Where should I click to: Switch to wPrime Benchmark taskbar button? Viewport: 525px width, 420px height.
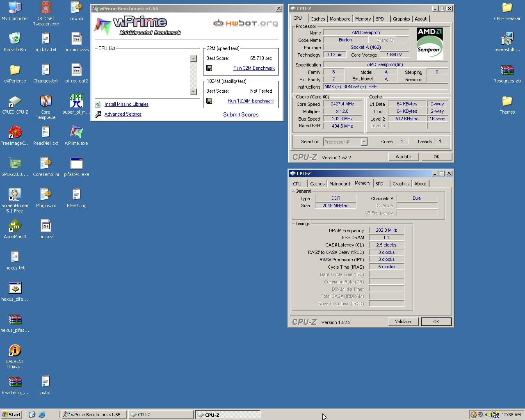coord(94,415)
